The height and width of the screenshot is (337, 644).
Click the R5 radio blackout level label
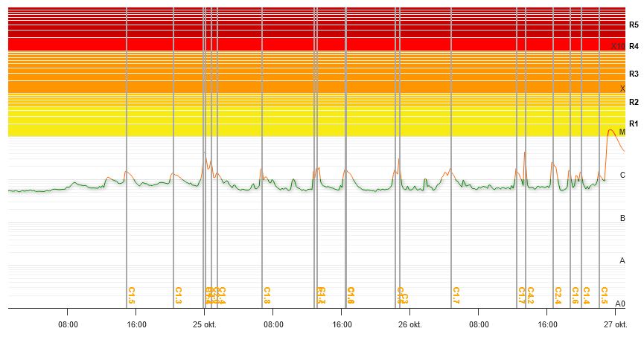click(x=634, y=25)
